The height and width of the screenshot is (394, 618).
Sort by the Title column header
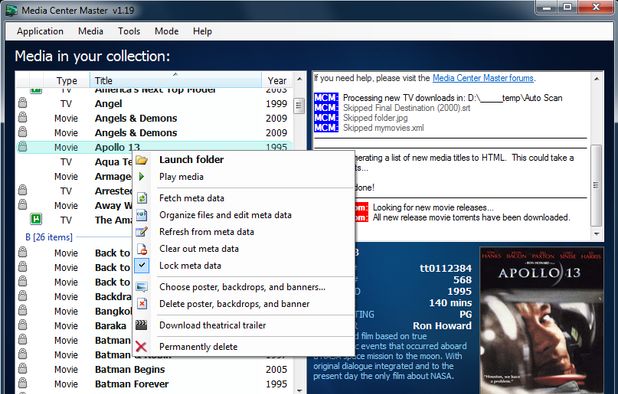pyautogui.click(x=175, y=80)
